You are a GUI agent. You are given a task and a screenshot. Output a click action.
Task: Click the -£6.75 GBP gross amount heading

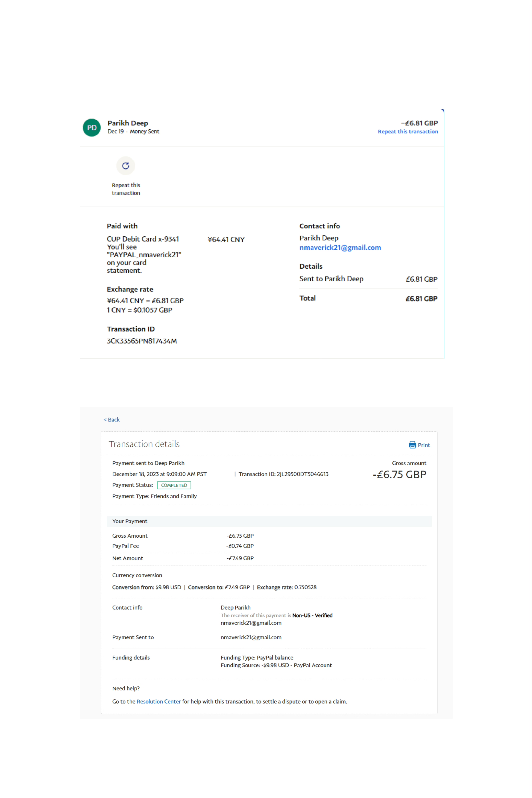(399, 474)
